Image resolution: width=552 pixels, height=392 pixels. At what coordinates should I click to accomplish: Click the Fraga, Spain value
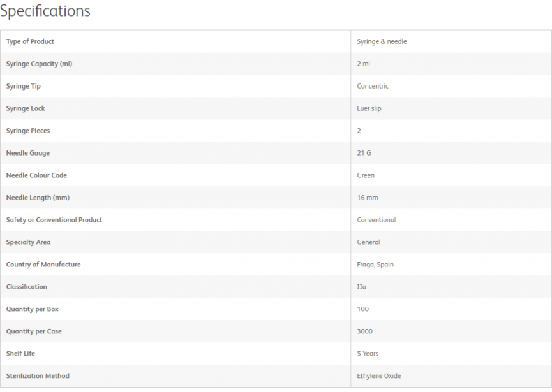pyautogui.click(x=375, y=265)
